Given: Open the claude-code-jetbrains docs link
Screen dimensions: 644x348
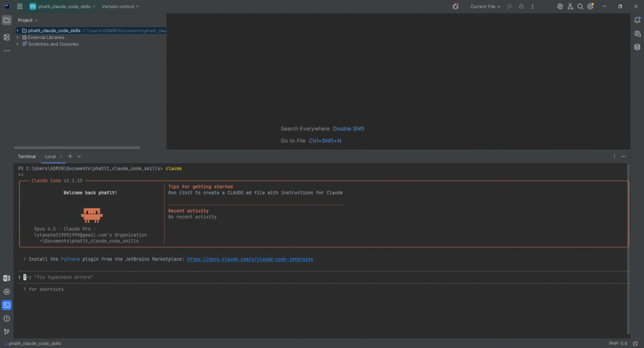Looking at the screenshot, I should point(250,259).
